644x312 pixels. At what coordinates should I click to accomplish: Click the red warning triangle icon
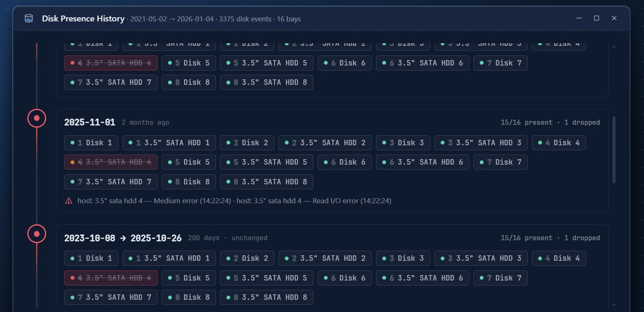coord(69,200)
